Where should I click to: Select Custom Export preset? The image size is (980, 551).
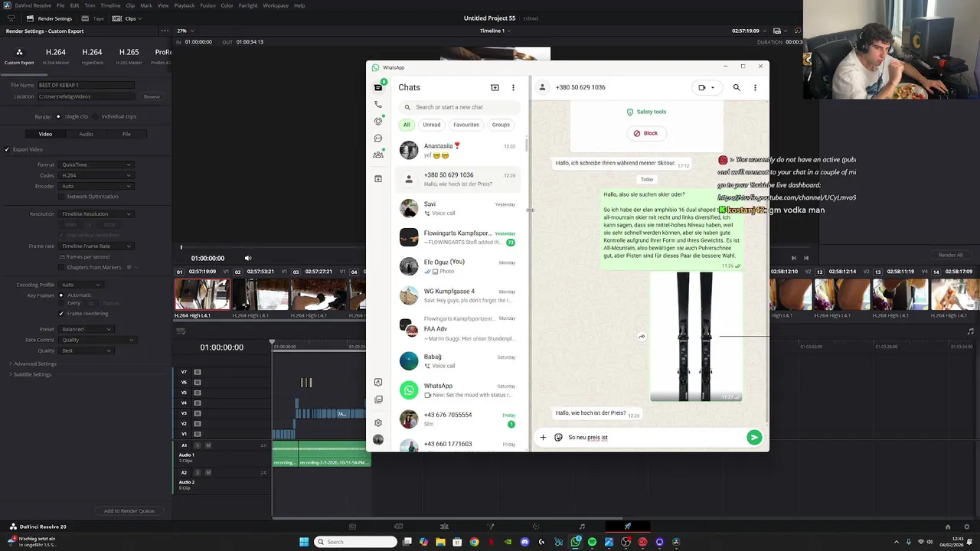point(19,57)
